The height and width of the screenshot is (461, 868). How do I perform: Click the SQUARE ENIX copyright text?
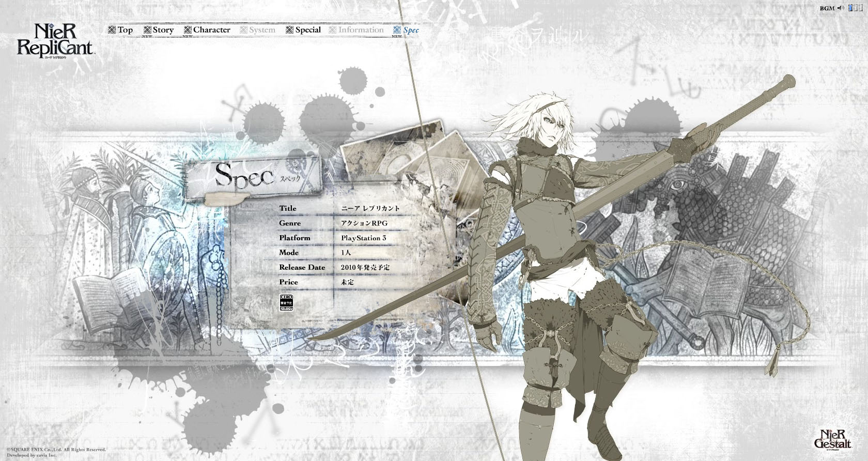56,450
